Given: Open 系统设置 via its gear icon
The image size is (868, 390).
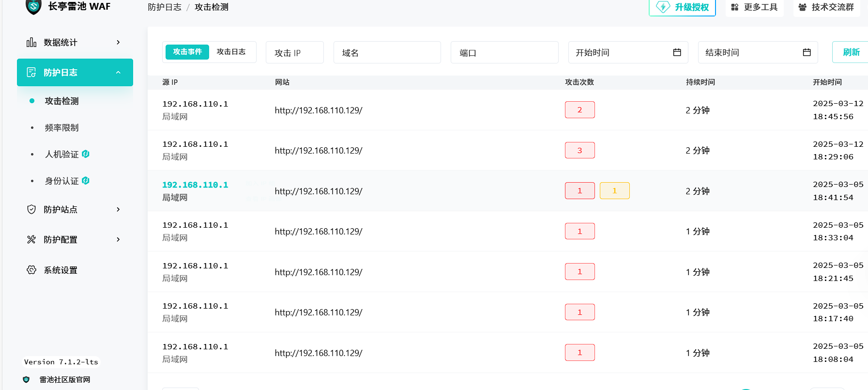Looking at the screenshot, I should pos(31,270).
